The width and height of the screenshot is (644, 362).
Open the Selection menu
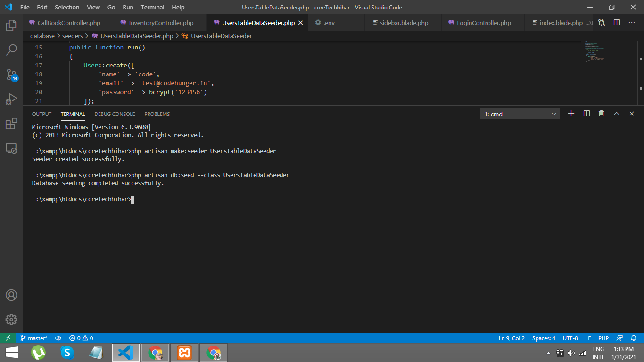[x=67, y=7]
